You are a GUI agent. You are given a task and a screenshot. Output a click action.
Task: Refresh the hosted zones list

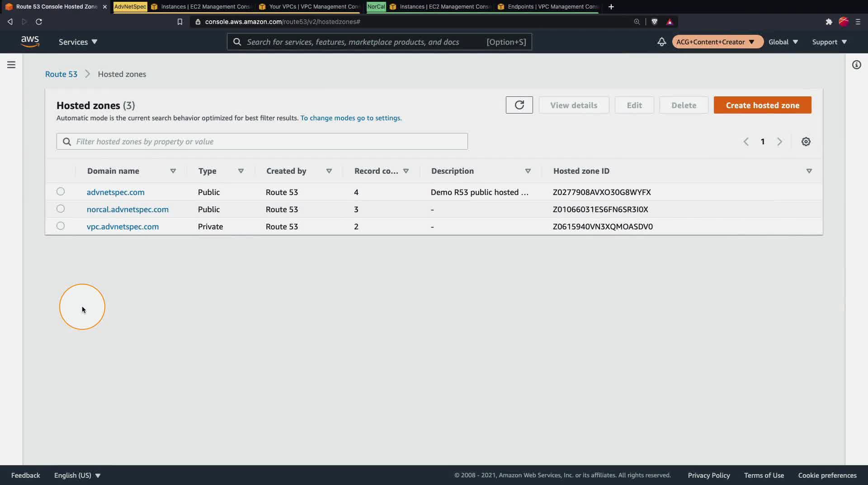519,105
